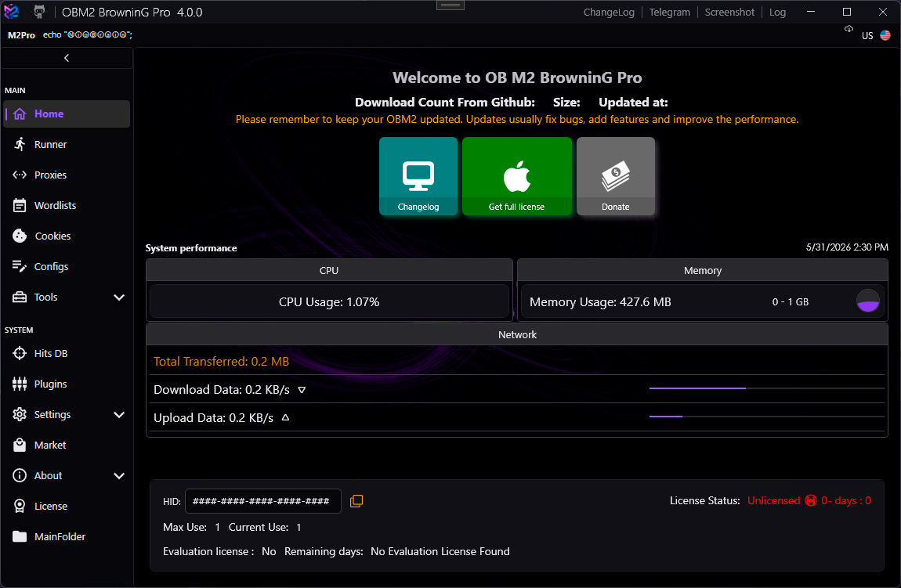Open the Telegram link
Viewport: 901px width, 588px height.
pos(669,12)
